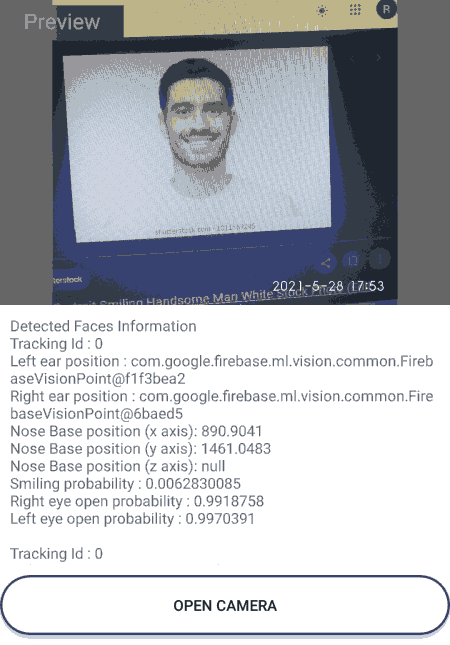Click the round R profile avatar
The height and width of the screenshot is (645, 450).
[x=386, y=9]
